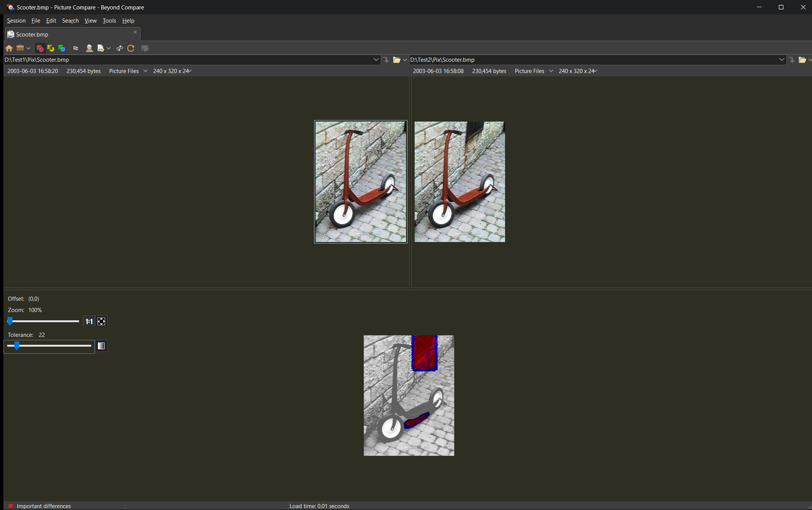Toggle Range Mode yellow icon
Image resolution: width=812 pixels, height=510 pixels.
tap(51, 48)
